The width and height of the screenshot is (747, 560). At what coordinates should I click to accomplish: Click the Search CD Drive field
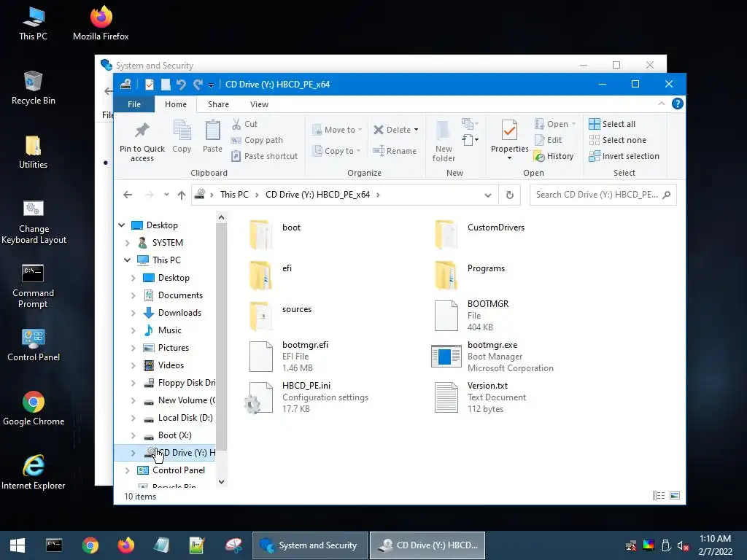point(603,195)
